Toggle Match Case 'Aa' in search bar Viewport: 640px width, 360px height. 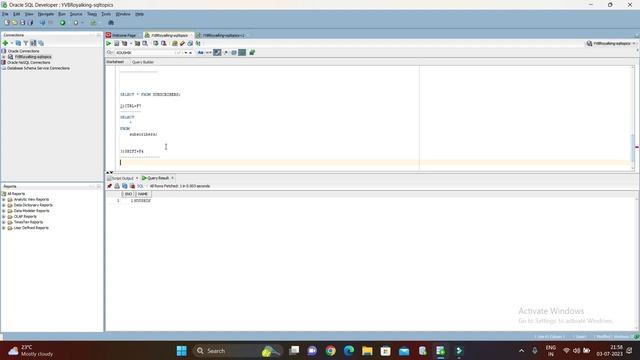click(x=200, y=53)
